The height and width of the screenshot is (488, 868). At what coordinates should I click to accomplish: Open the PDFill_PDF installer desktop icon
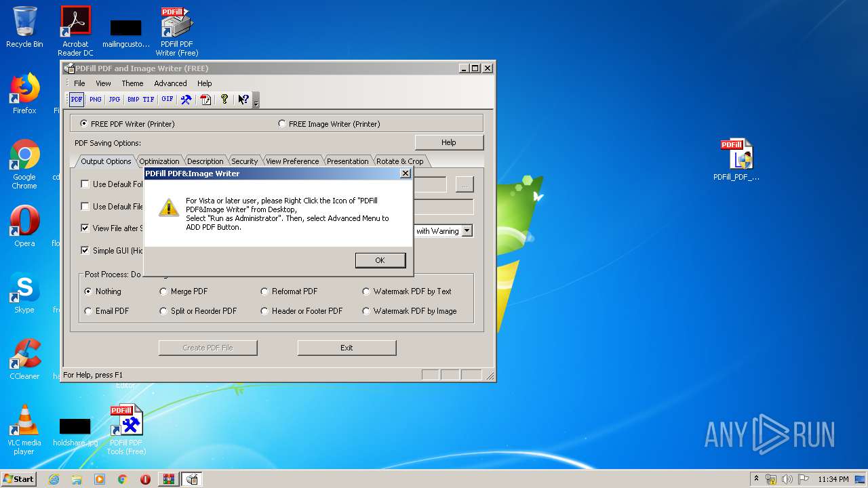(736, 160)
